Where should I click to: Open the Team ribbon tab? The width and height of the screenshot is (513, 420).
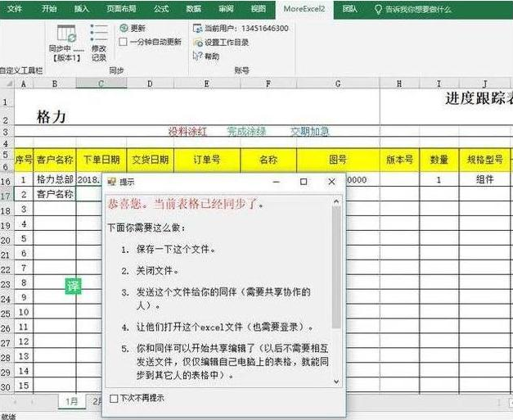349,8
